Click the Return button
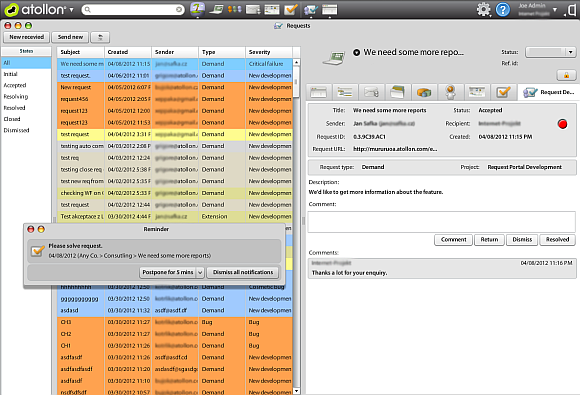 tap(489, 240)
